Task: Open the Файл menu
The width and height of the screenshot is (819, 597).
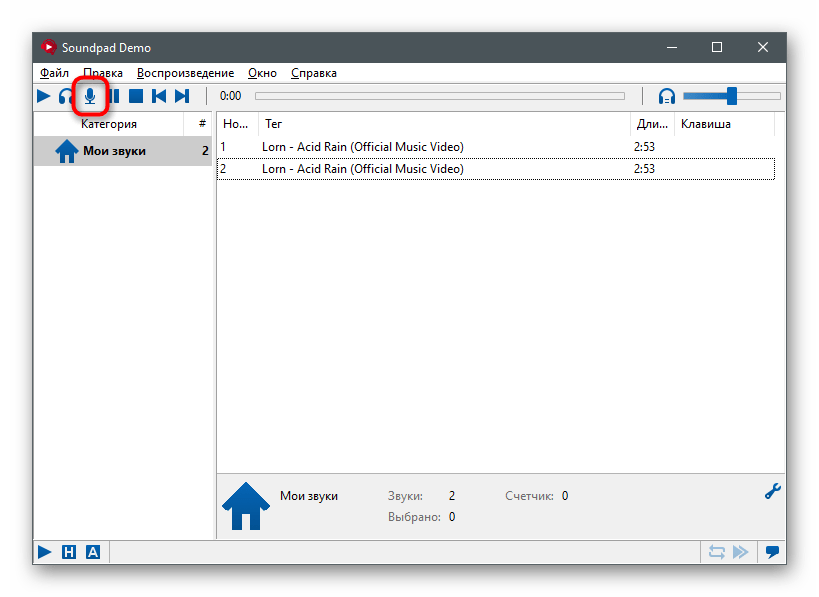Action: point(54,73)
